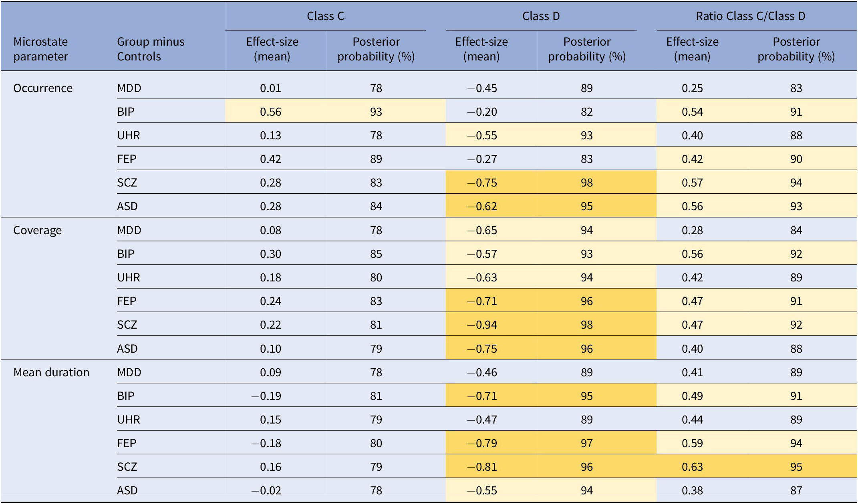Click the Microstate parameter column header

[x=40, y=49]
